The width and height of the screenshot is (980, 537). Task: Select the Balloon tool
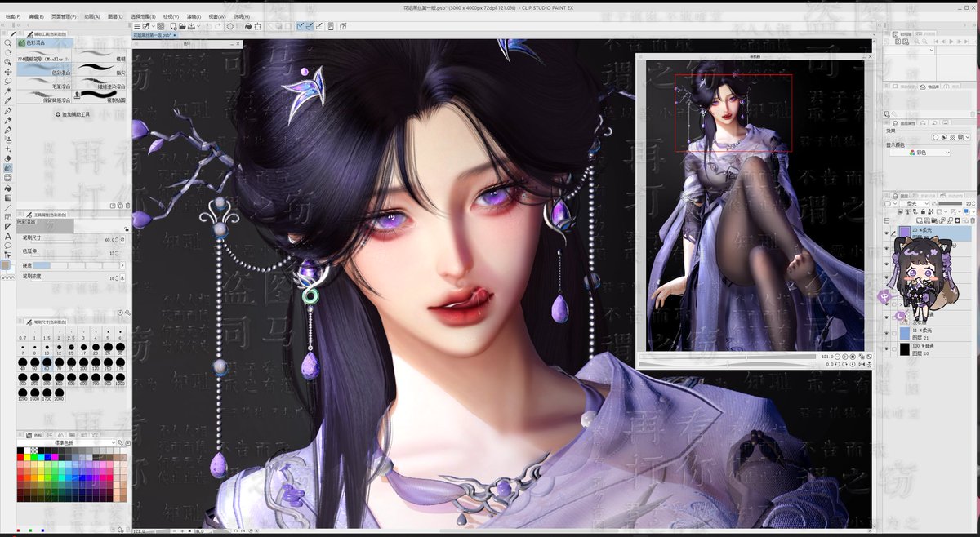(7, 245)
